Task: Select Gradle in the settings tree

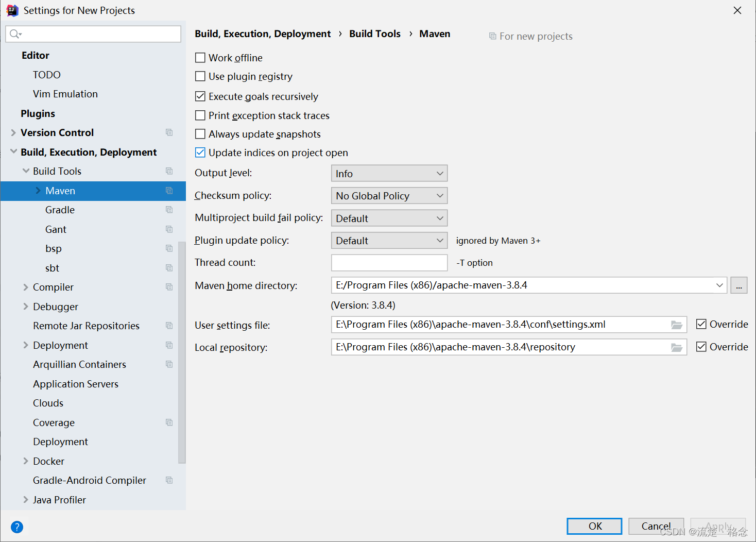Action: click(x=60, y=210)
